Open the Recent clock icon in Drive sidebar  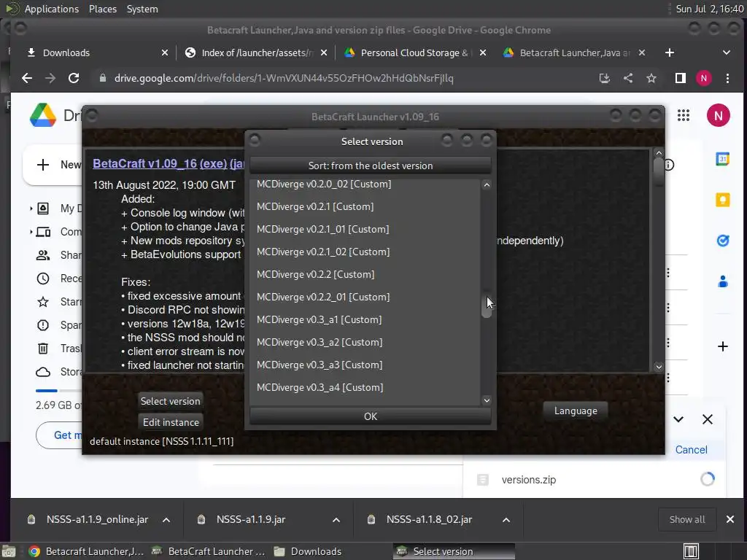pyautogui.click(x=43, y=279)
